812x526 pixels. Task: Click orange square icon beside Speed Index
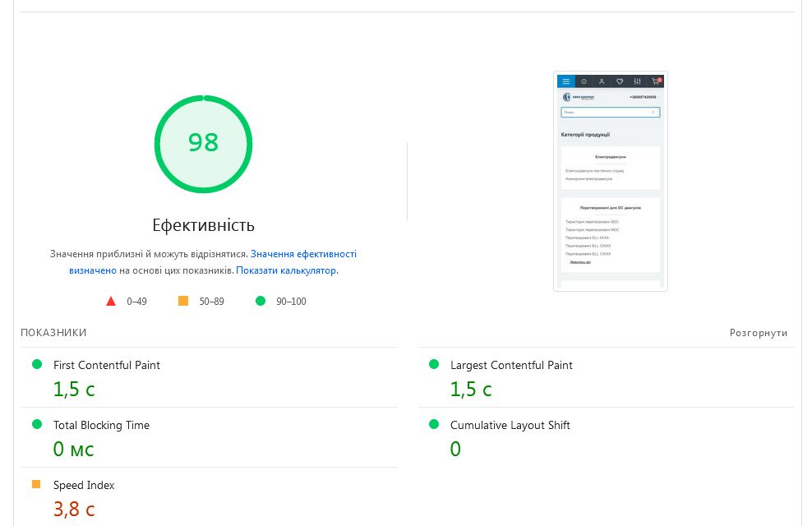[x=36, y=484]
